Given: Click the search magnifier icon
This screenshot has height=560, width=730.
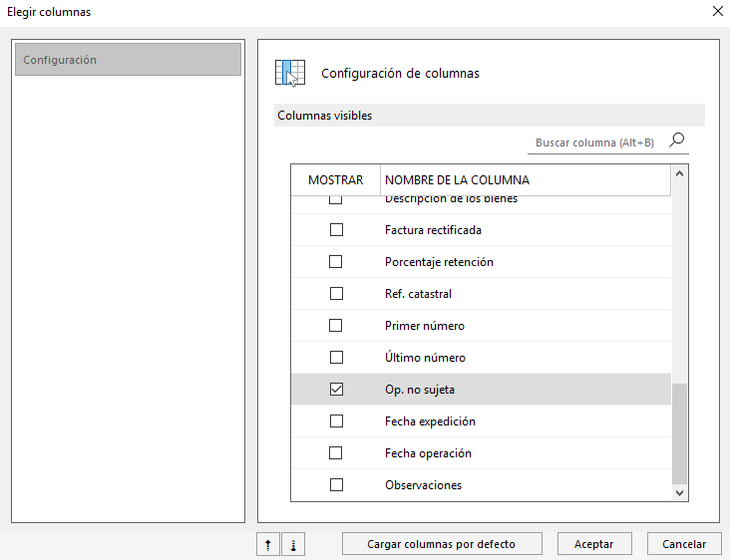Looking at the screenshot, I should click(x=677, y=140).
